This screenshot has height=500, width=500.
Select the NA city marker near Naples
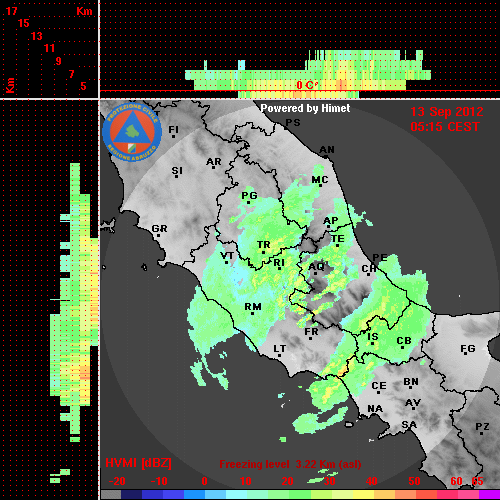pos(375,410)
